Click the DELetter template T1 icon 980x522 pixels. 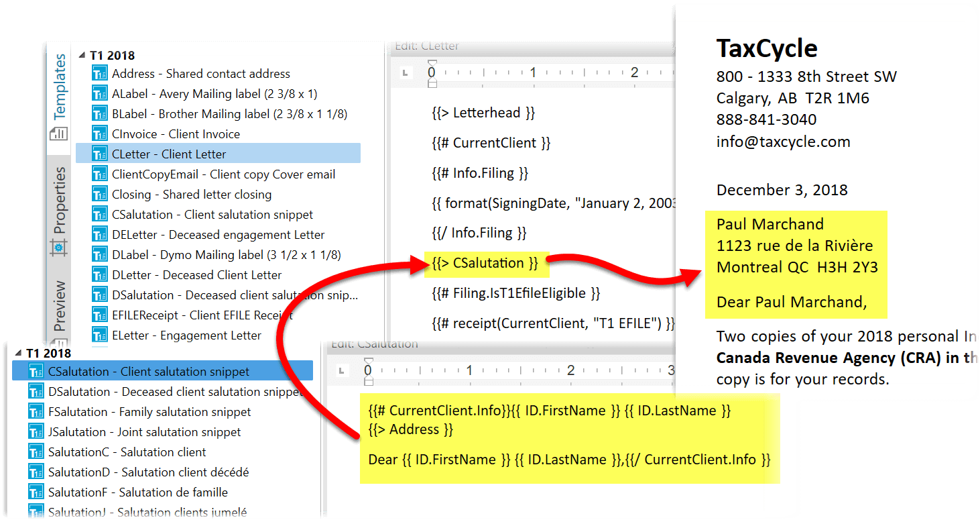pyautogui.click(x=100, y=235)
